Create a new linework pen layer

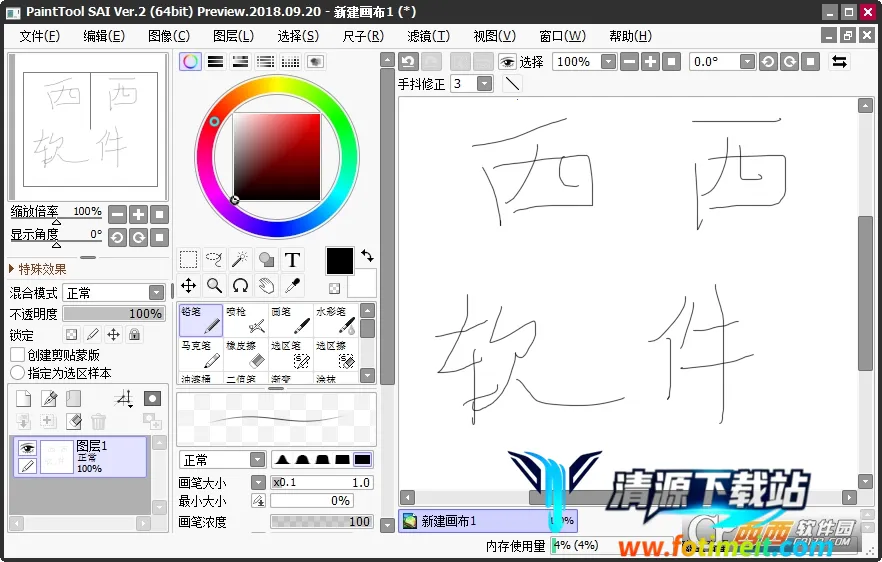click(x=49, y=398)
